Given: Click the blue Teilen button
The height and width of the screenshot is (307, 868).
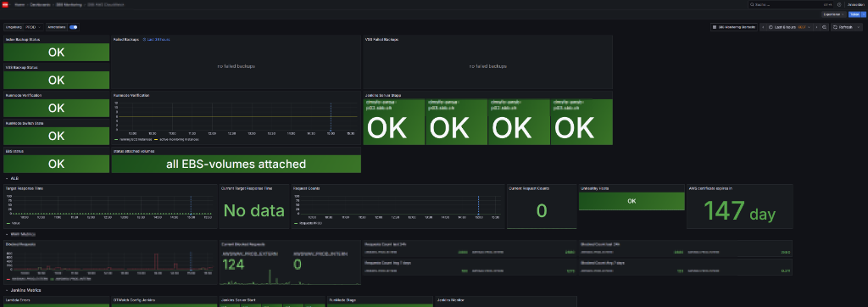Looking at the screenshot, I should [854, 14].
